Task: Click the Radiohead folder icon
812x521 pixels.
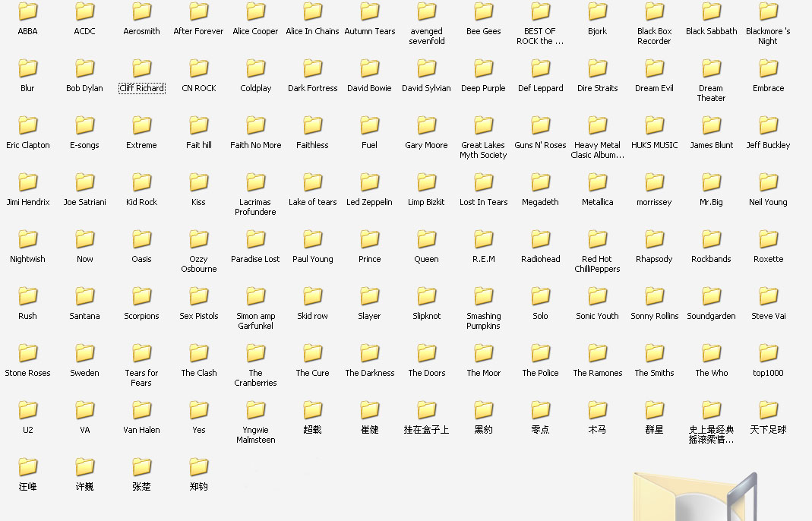Action: tap(541, 238)
